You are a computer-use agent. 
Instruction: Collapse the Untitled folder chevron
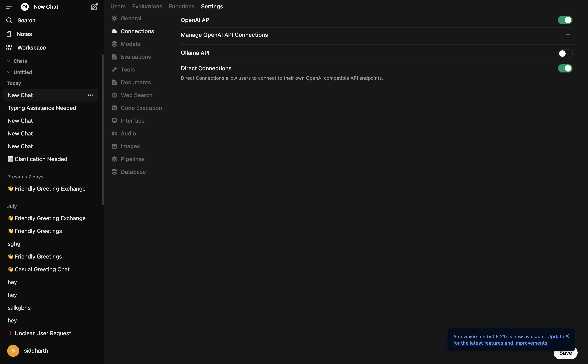pyautogui.click(x=9, y=72)
